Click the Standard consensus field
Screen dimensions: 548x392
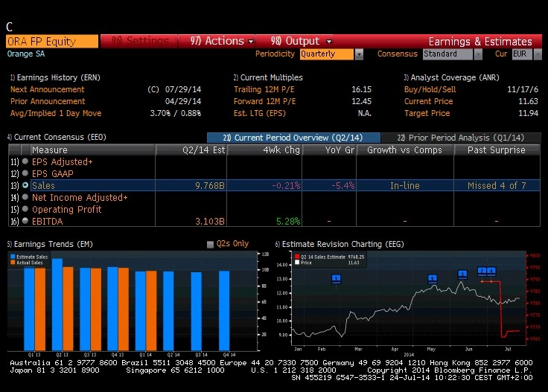tap(447, 54)
